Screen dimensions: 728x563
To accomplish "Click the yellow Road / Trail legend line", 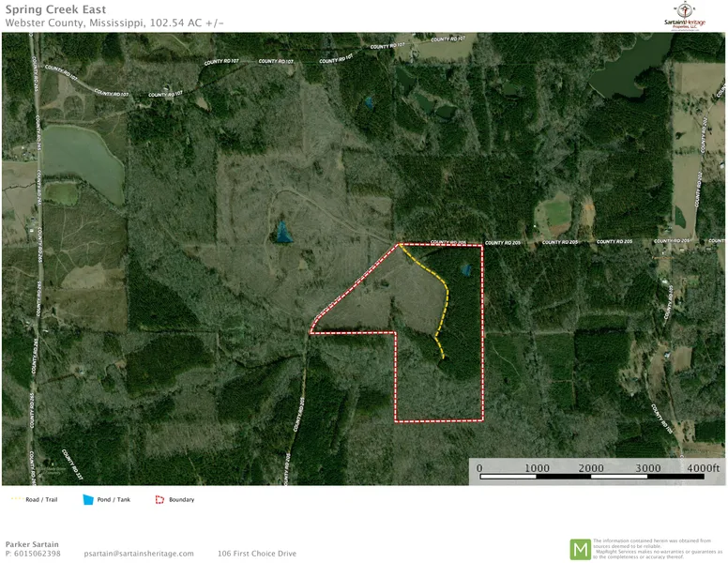I will pyautogui.click(x=16, y=499).
